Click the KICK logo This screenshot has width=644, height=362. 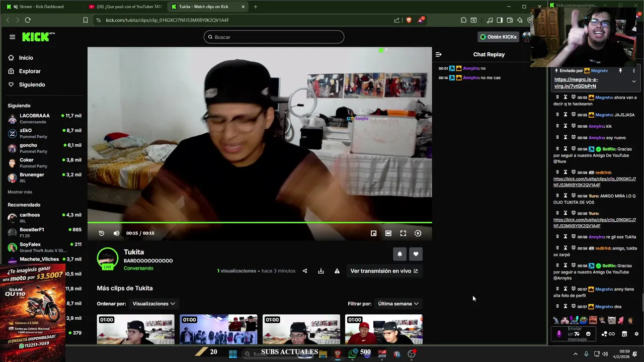coord(38,37)
